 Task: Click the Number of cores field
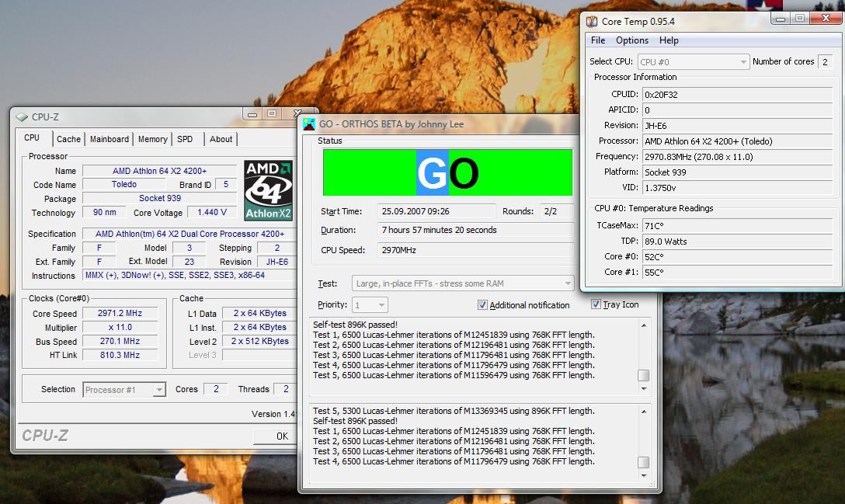coord(825,62)
